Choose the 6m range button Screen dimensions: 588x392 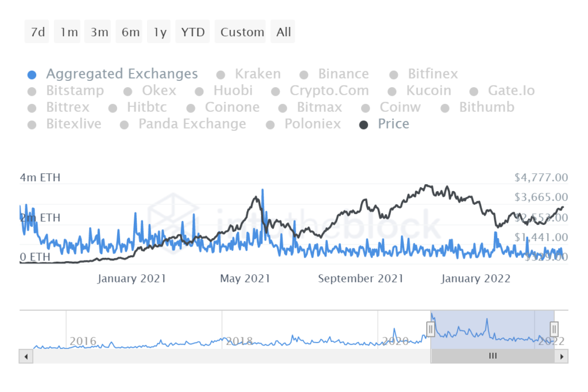[x=129, y=32]
